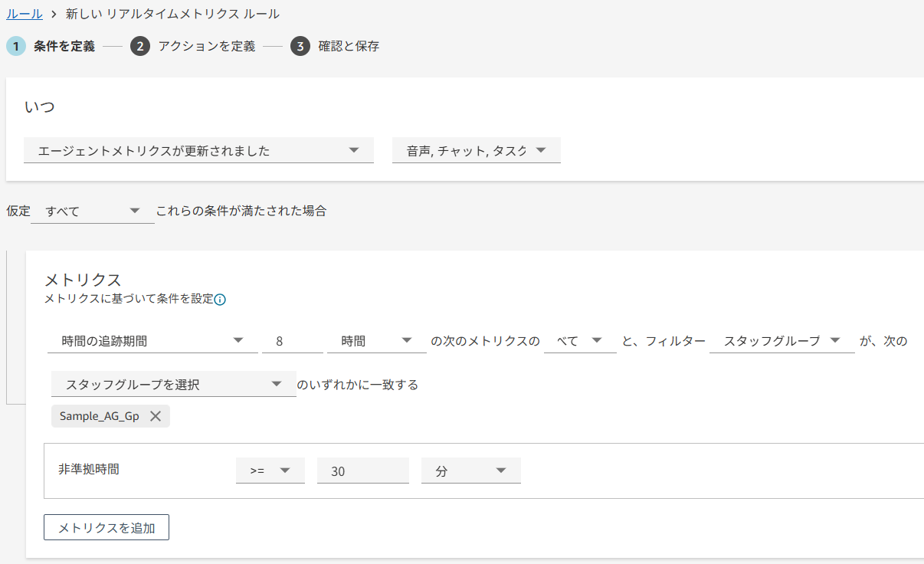Open the べて metrics match dropdown
This screenshot has height=564, width=924.
tap(579, 341)
